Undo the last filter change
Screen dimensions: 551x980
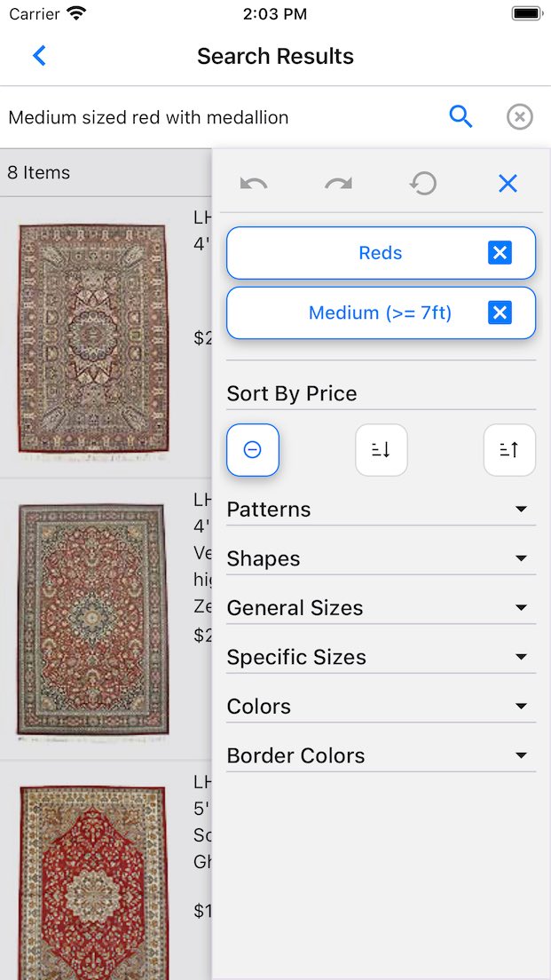[254, 184]
